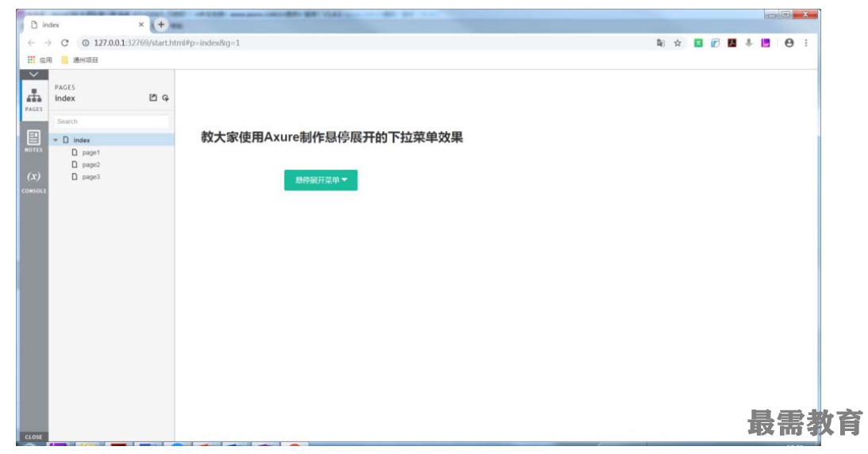Open the share prototype link icon
Viewport: 868px width, 454px height.
click(153, 98)
